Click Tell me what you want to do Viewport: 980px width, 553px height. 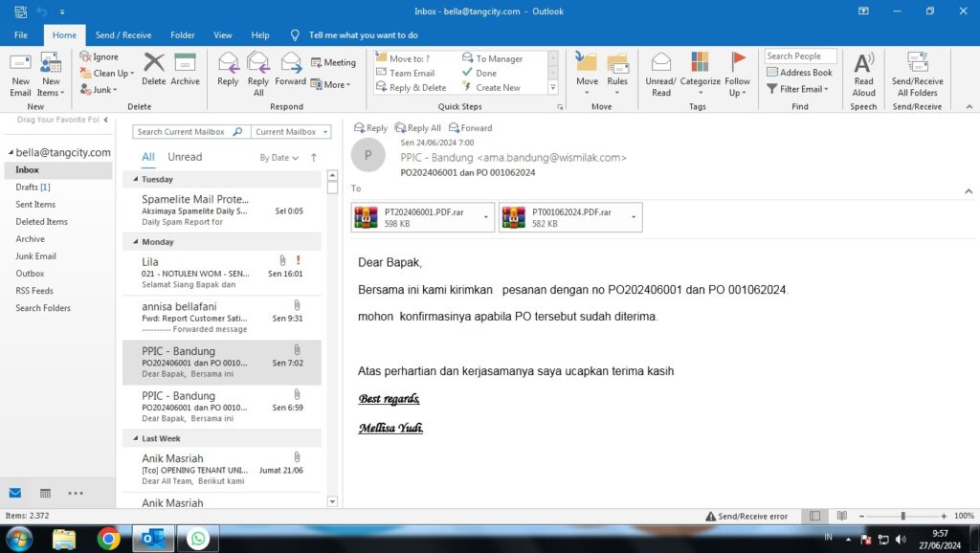tap(363, 35)
